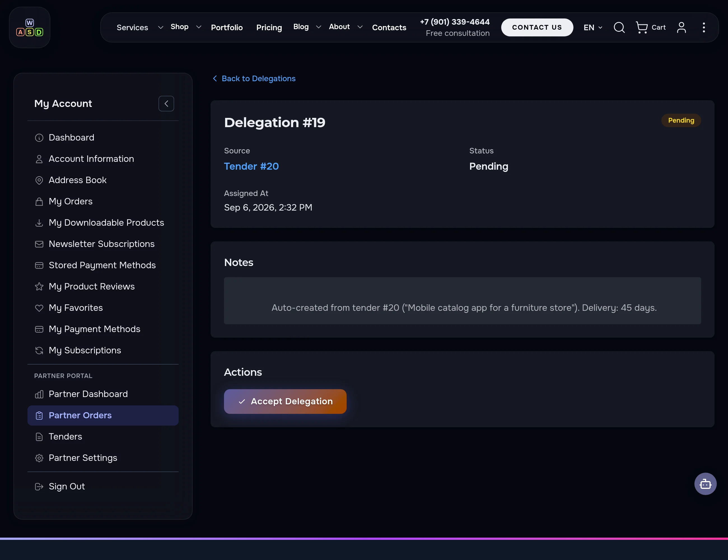This screenshot has height=560, width=728.
Task: Open the search magnifier icon
Action: (x=619, y=27)
